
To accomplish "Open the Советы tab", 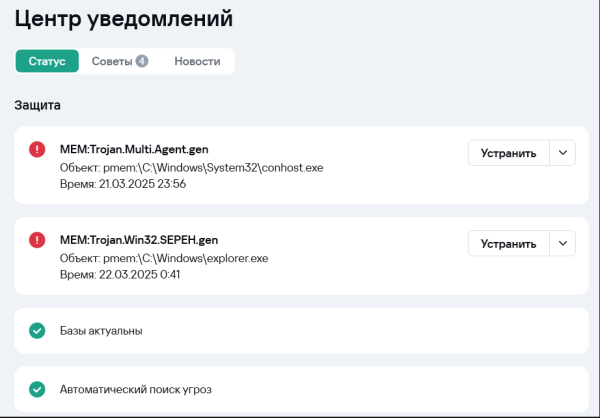I will (112, 61).
